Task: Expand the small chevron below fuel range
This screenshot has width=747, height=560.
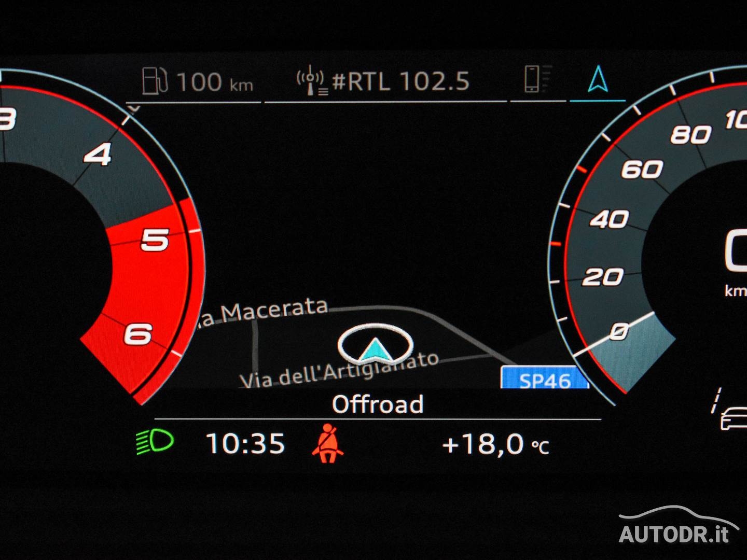Action: click(x=134, y=108)
